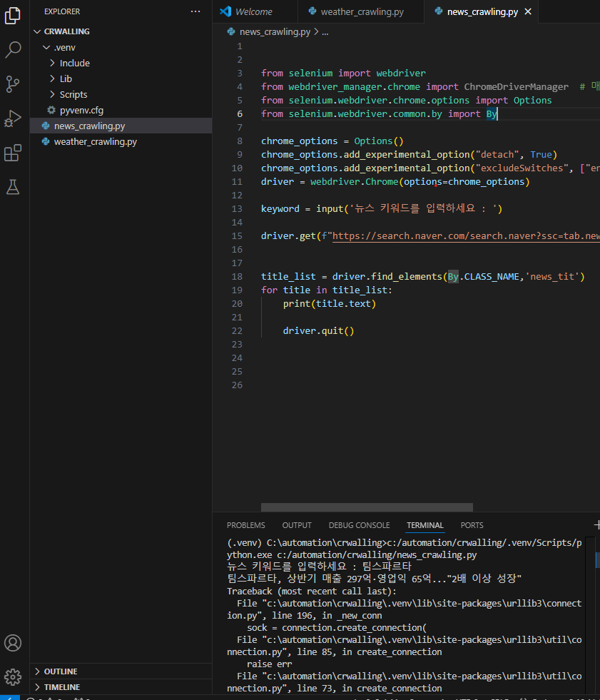Screen dimensions: 600x700
Task: Click the new terminal plus icon
Action: pos(597,525)
